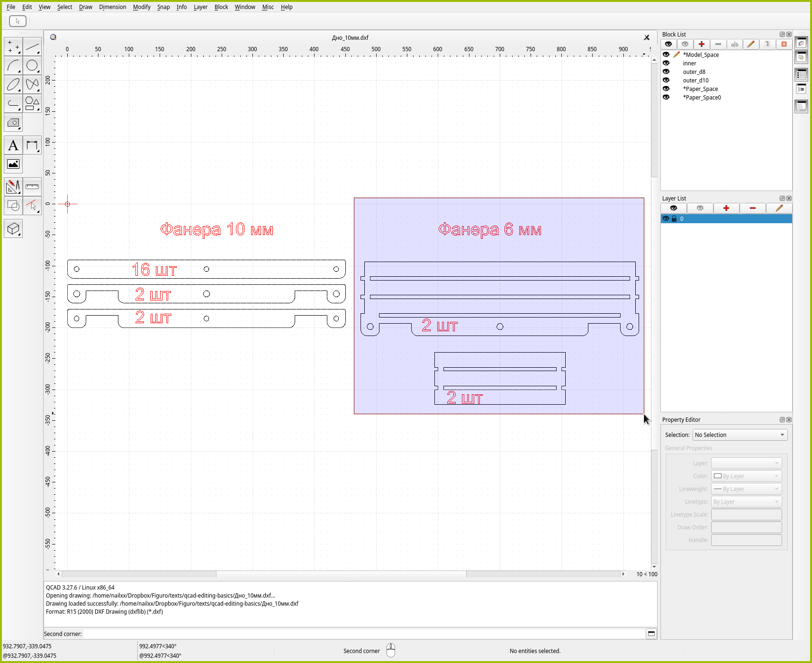
Task: Open the Color By Layer dropdown
Action: [x=746, y=476]
